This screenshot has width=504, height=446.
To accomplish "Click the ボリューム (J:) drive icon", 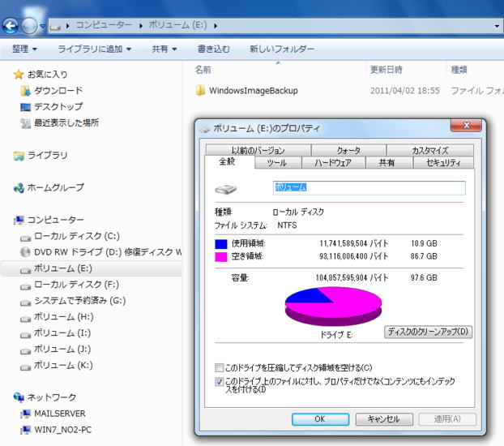I will [25, 350].
